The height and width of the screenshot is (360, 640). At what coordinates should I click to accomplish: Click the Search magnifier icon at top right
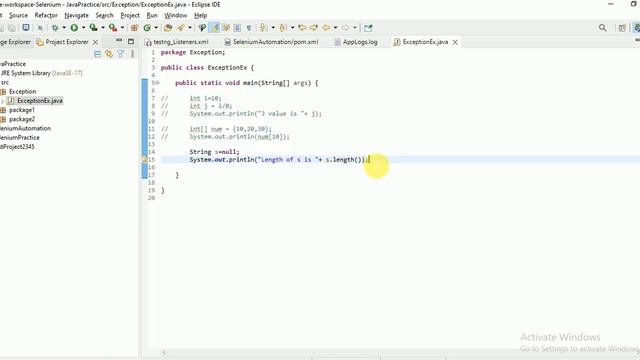pos(602,28)
